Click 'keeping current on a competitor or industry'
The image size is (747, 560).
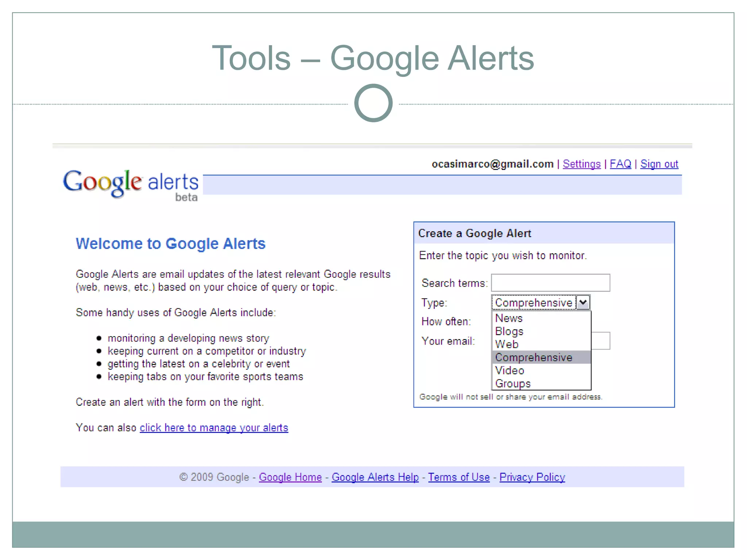[x=207, y=351]
